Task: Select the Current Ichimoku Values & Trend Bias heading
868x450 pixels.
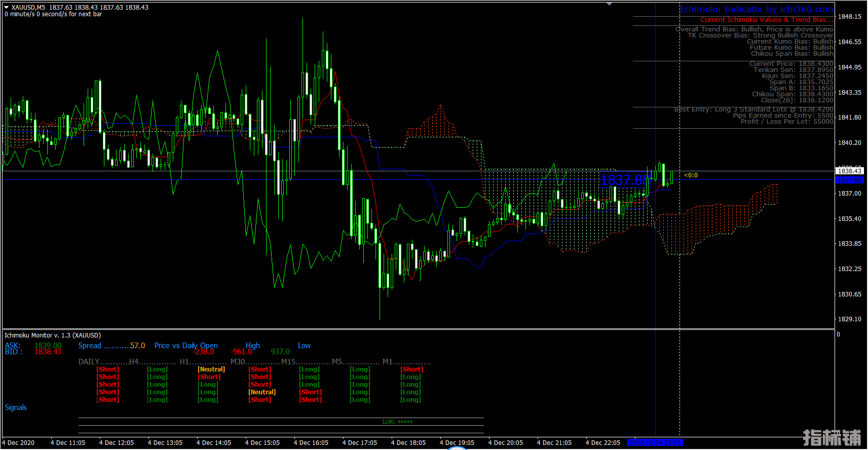Action: click(766, 20)
